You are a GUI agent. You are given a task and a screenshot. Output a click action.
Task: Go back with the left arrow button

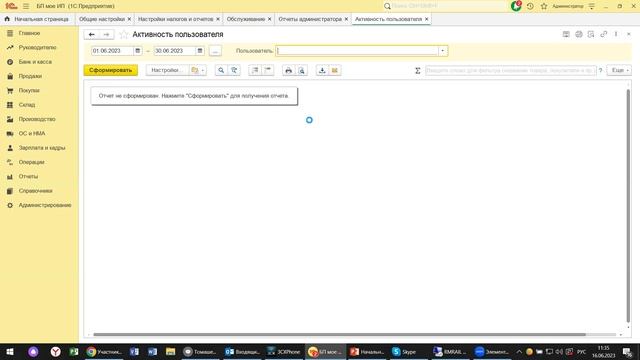coord(91,35)
